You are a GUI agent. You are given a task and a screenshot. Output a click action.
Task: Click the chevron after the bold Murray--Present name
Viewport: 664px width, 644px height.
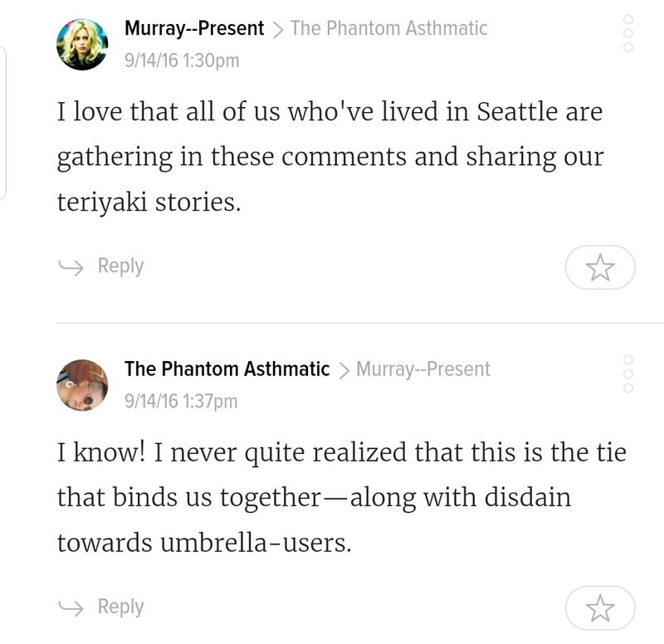[x=277, y=30]
